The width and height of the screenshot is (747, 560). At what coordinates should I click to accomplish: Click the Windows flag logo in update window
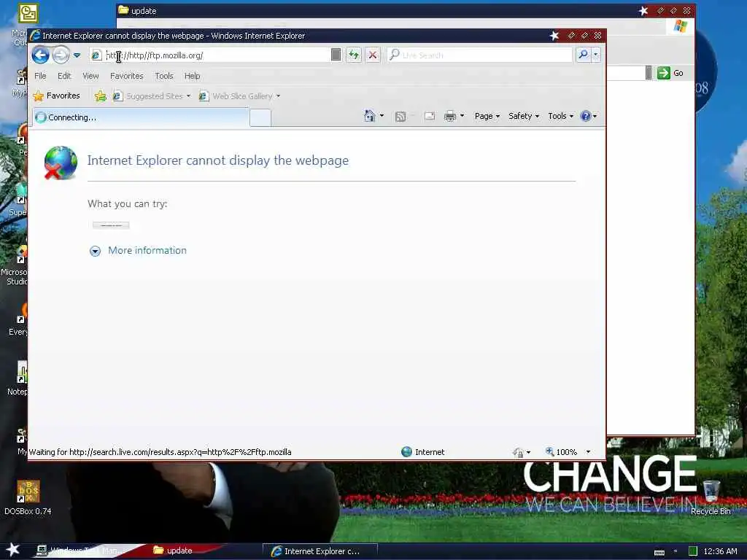coord(681,26)
